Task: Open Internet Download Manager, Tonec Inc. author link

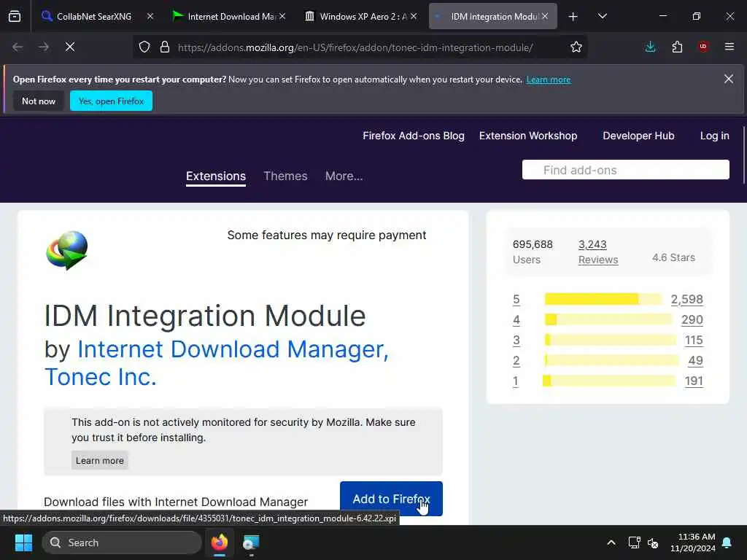Action: click(x=216, y=363)
